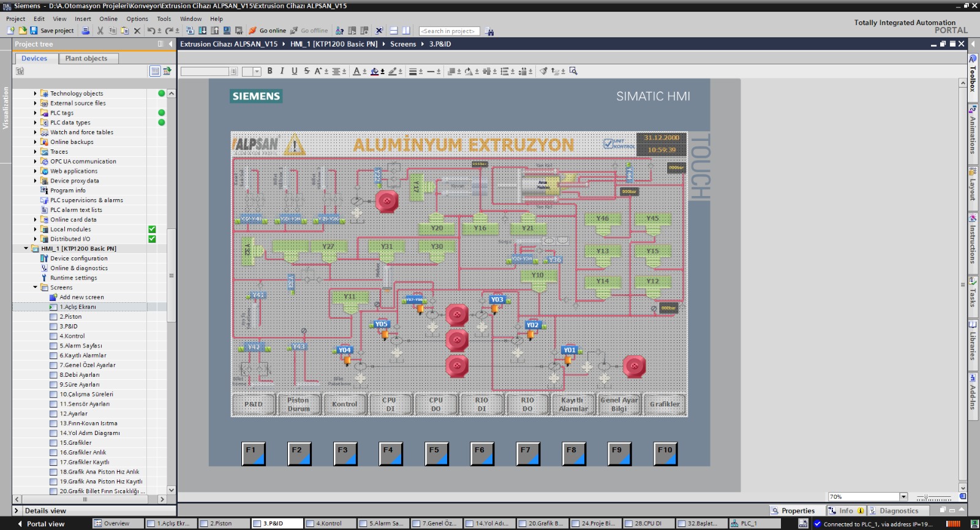Screen dimensions: 980x530
Task: Select the 2.Piston screen checkbox icon
Action: click(x=53, y=317)
